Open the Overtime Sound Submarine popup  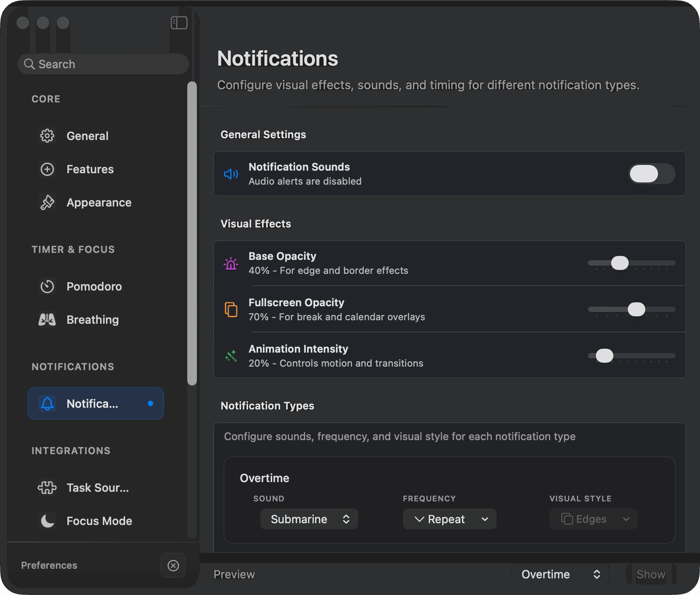tap(309, 519)
